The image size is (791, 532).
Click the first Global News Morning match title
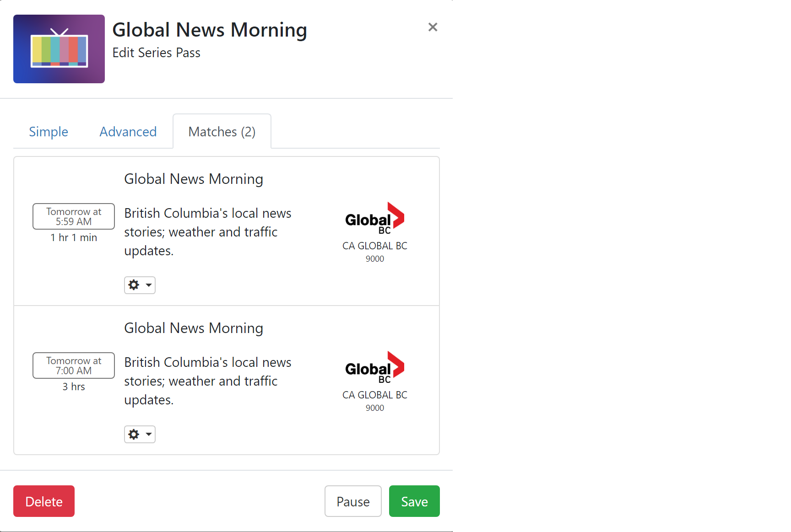point(194,179)
